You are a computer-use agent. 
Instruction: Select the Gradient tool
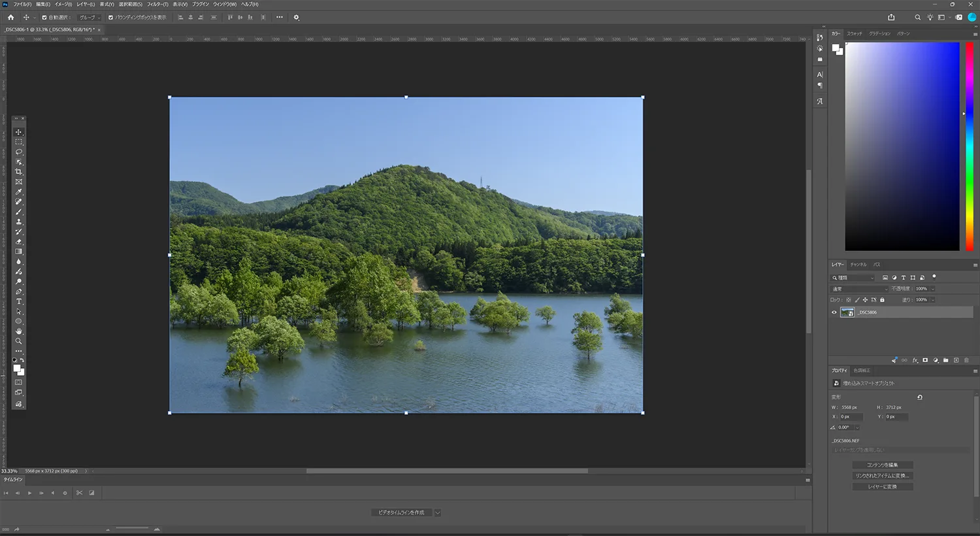pyautogui.click(x=18, y=252)
